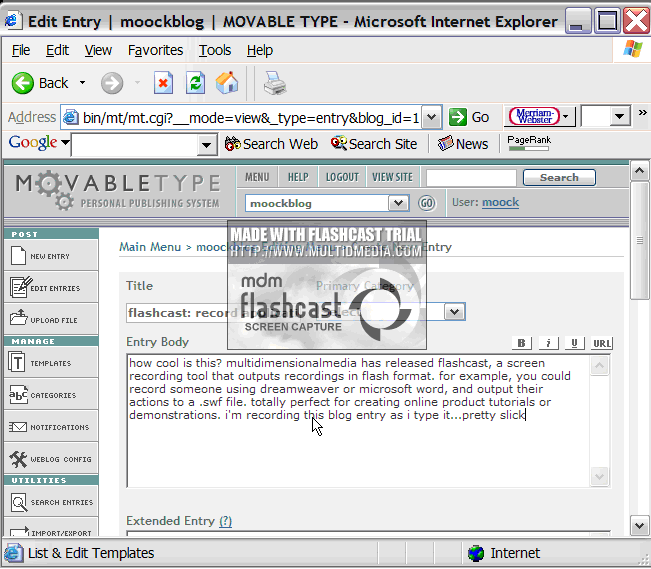Open the Merriam-Webster dropdown arrow
This screenshot has width=651, height=569.
565,116
